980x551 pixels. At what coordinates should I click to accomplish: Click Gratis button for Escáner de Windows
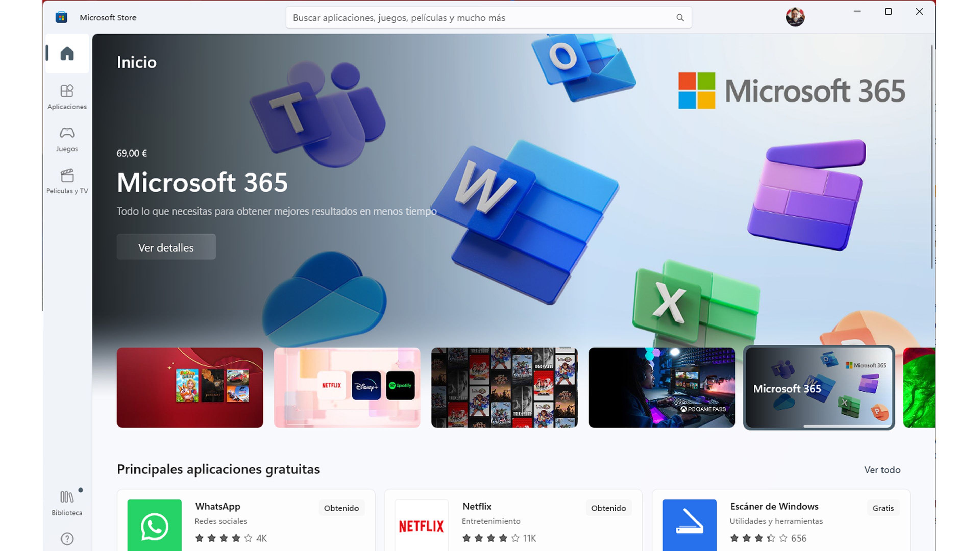(883, 508)
